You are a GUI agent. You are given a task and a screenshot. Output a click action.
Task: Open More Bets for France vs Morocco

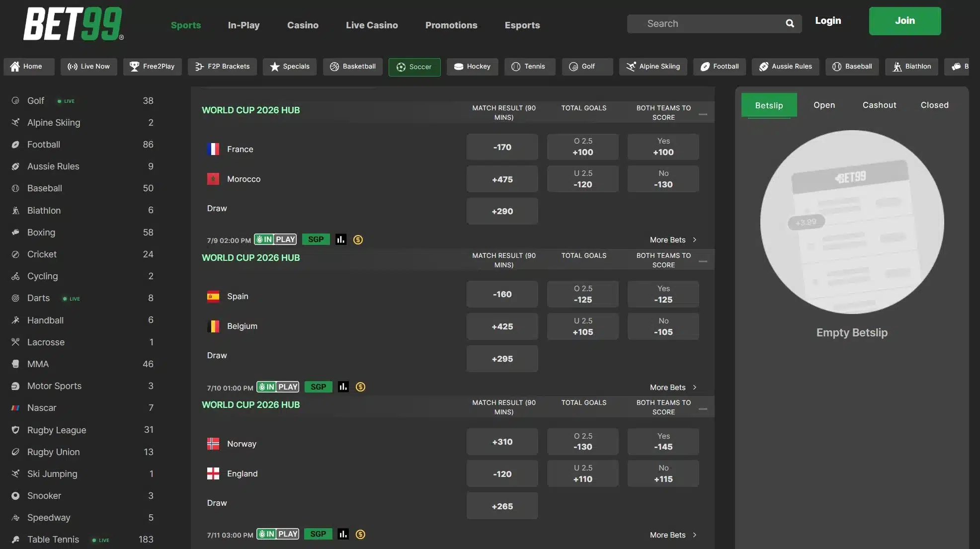click(673, 240)
